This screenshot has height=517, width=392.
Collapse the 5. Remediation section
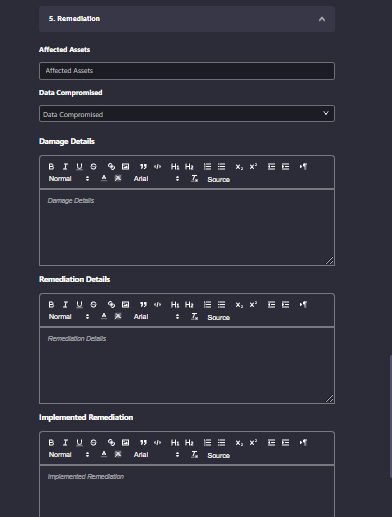pos(322,19)
